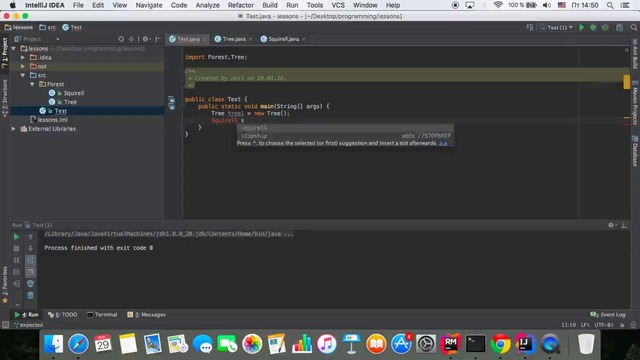Open Search Everywhere magnifier in IDE toolbar
Image resolution: width=640 pixels, height=360 pixels.
point(633,27)
